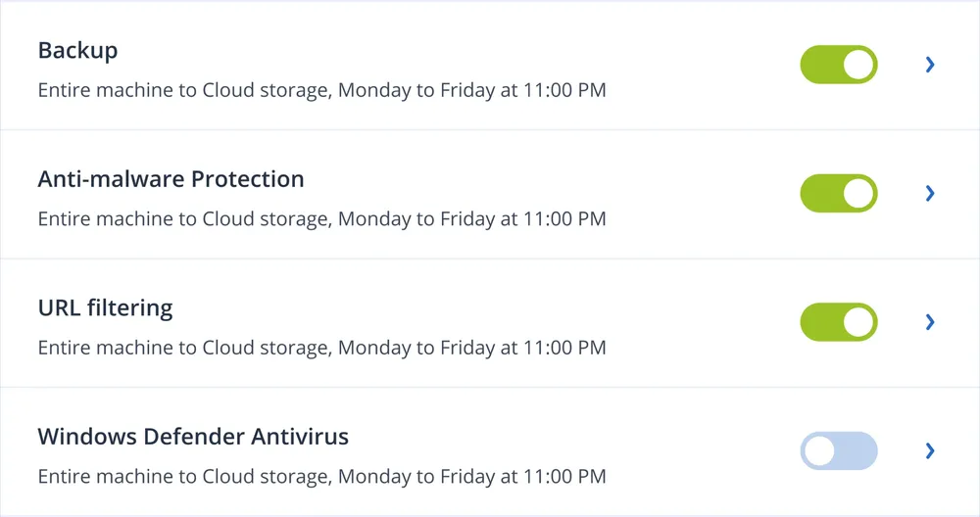Select the Windows Defender Antivirus title
The height and width of the screenshot is (517, 980).
(193, 437)
